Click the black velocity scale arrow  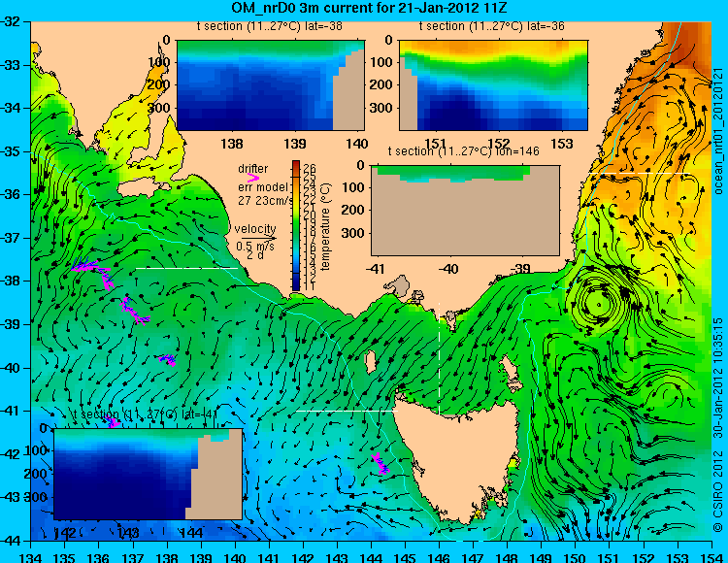coord(258,238)
